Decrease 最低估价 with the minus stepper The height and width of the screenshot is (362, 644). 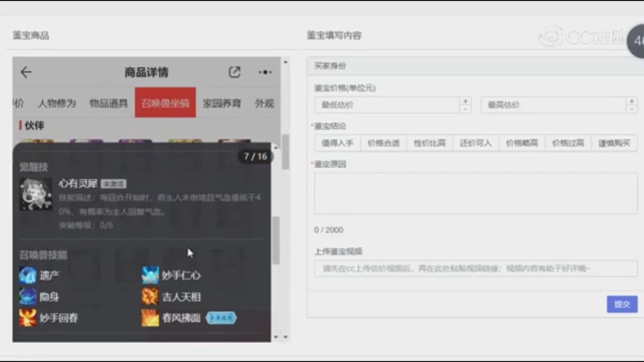point(465,109)
